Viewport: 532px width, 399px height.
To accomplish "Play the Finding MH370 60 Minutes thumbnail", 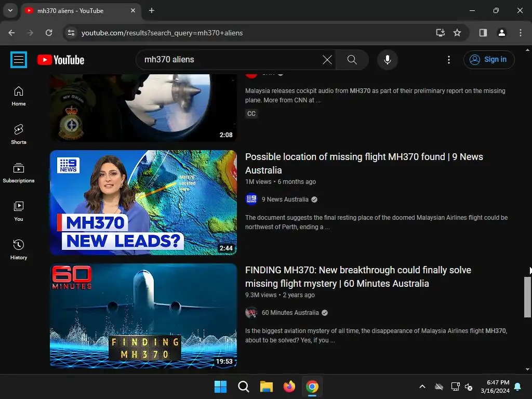I will point(143,316).
